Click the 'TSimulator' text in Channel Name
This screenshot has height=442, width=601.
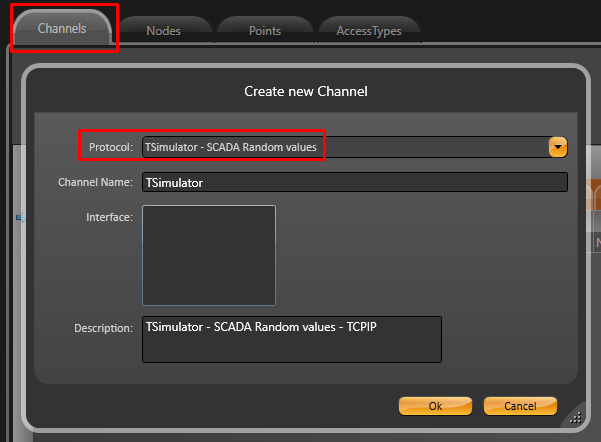tap(174, 182)
